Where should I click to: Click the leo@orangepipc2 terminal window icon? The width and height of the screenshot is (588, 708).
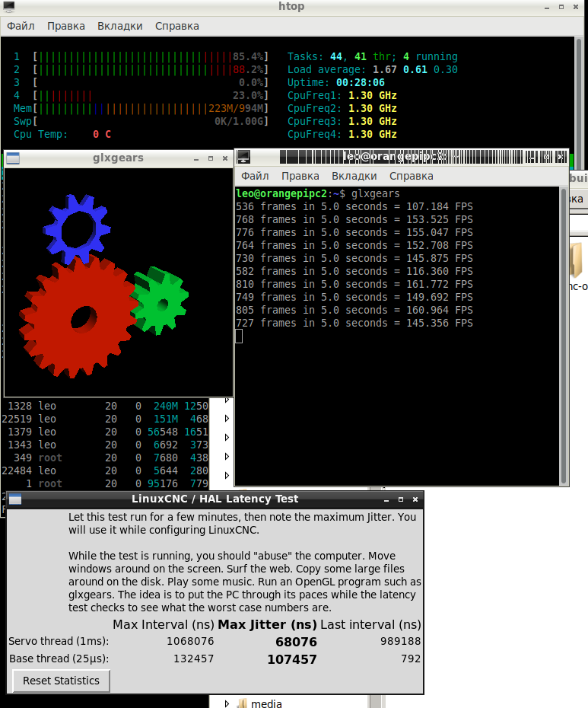[243, 157]
